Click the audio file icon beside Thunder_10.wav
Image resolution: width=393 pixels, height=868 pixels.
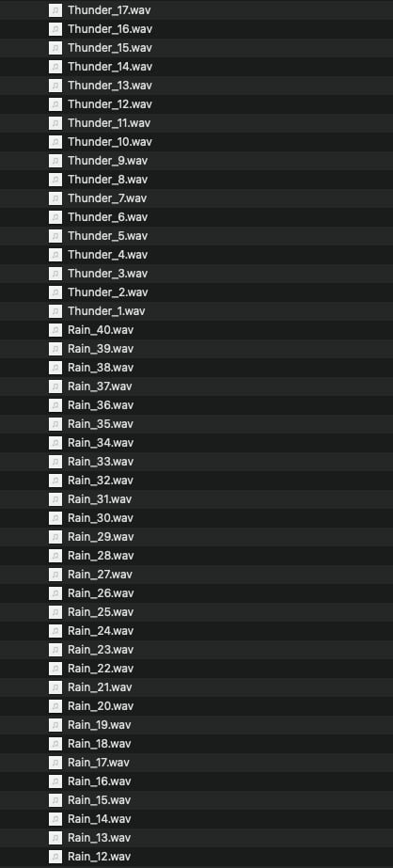pos(55,142)
